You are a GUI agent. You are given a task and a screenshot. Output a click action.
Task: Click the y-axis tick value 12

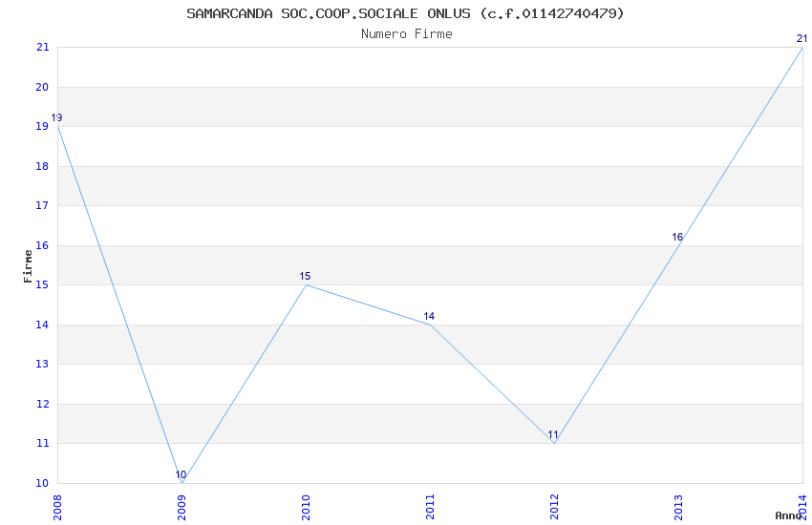tap(42, 404)
